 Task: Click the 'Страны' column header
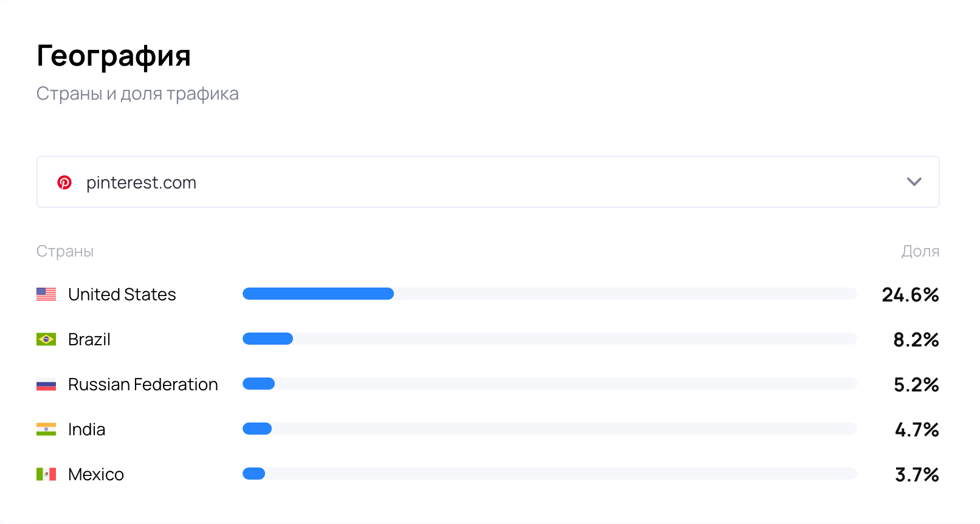tap(65, 251)
